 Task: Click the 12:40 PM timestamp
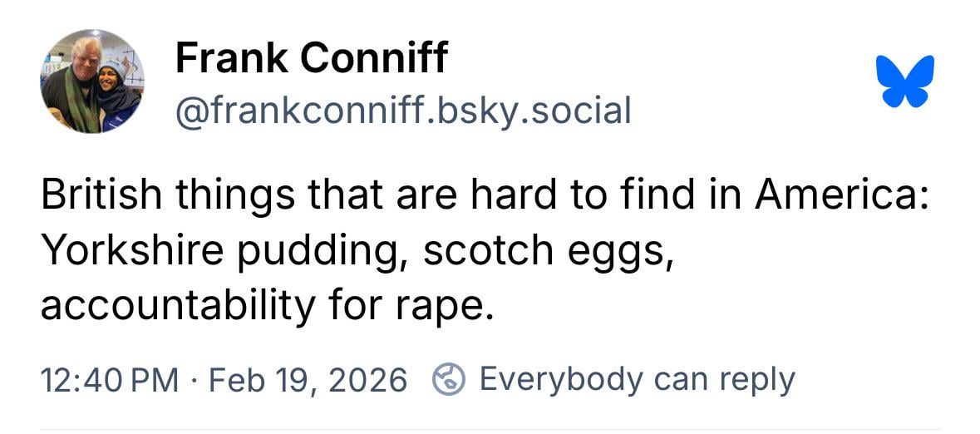(108, 380)
